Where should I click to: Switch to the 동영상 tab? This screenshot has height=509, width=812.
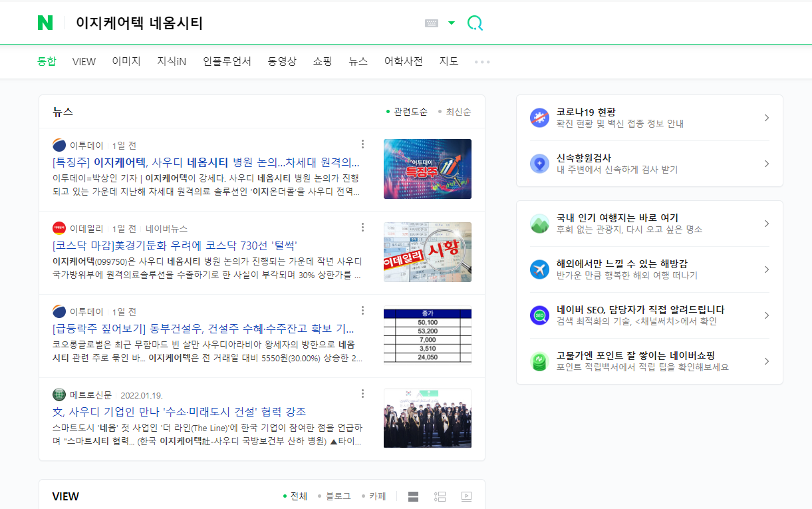[x=282, y=61]
